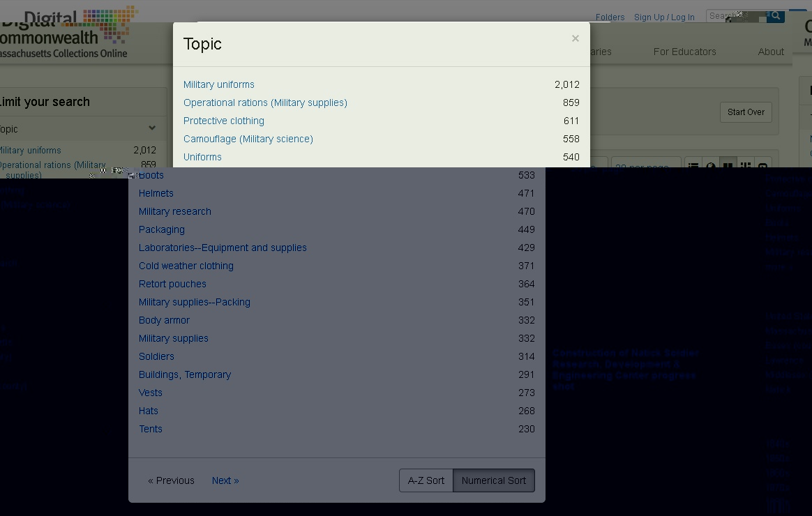Select Numerical Sort option

pyautogui.click(x=493, y=480)
